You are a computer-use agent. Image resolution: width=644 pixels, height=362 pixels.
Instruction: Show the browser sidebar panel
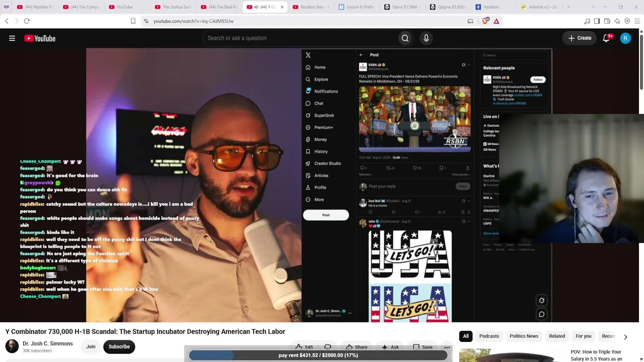pos(597,21)
